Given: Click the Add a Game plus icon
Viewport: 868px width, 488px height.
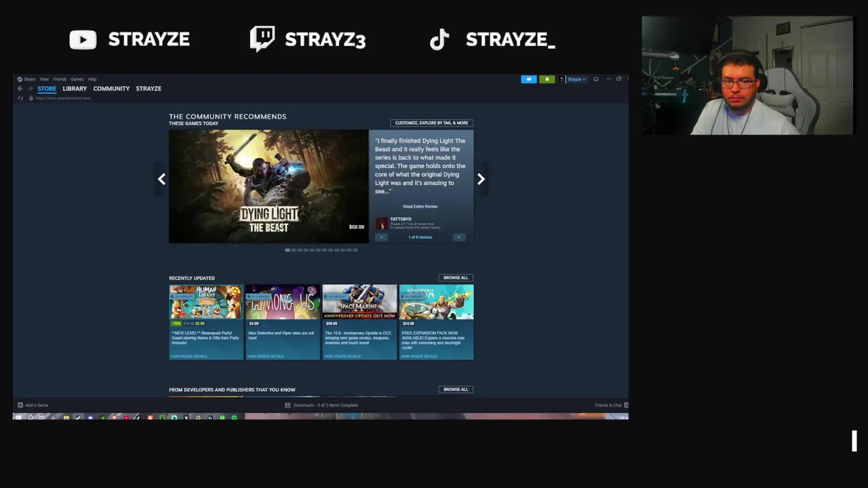Looking at the screenshot, I should [x=20, y=405].
